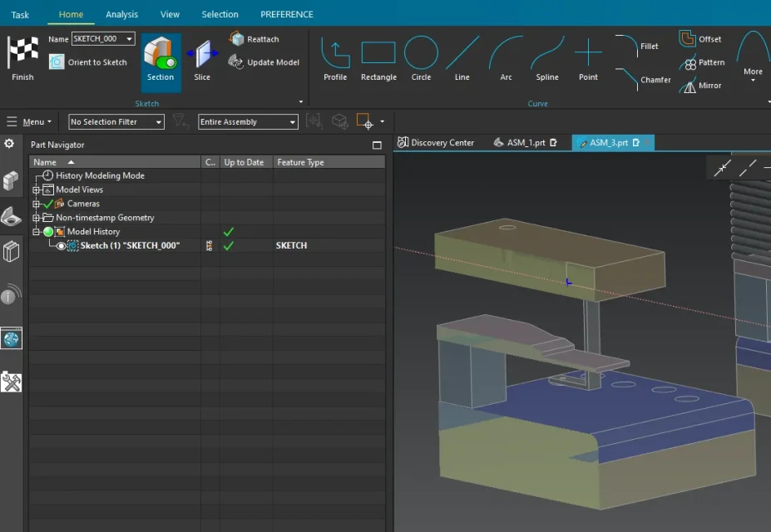Image resolution: width=771 pixels, height=532 pixels.
Task: Toggle the Cameras green checkmark
Action: point(48,204)
